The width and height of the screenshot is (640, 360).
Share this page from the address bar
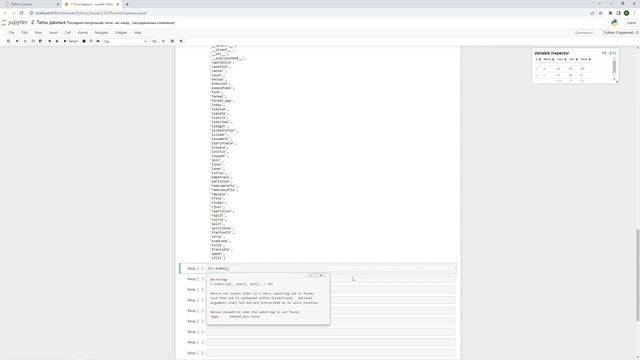(x=592, y=13)
